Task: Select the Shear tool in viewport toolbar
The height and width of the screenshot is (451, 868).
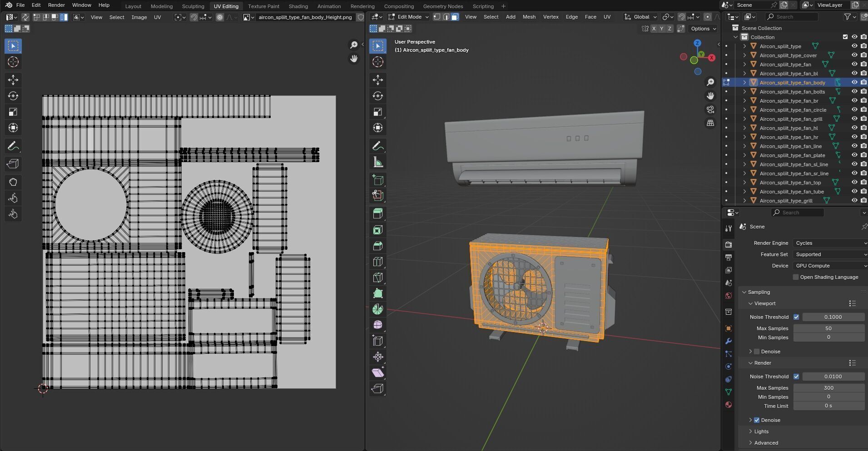Action: point(378,373)
